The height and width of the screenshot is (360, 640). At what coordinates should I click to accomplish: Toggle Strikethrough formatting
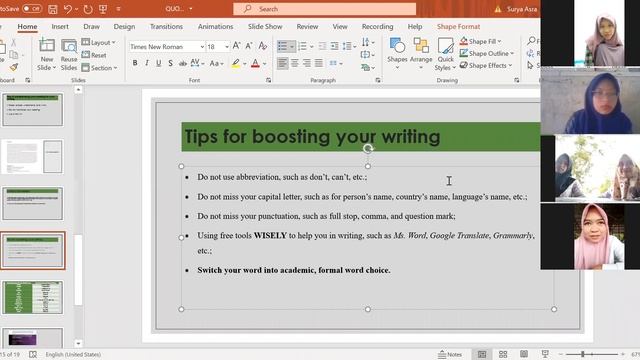click(182, 63)
